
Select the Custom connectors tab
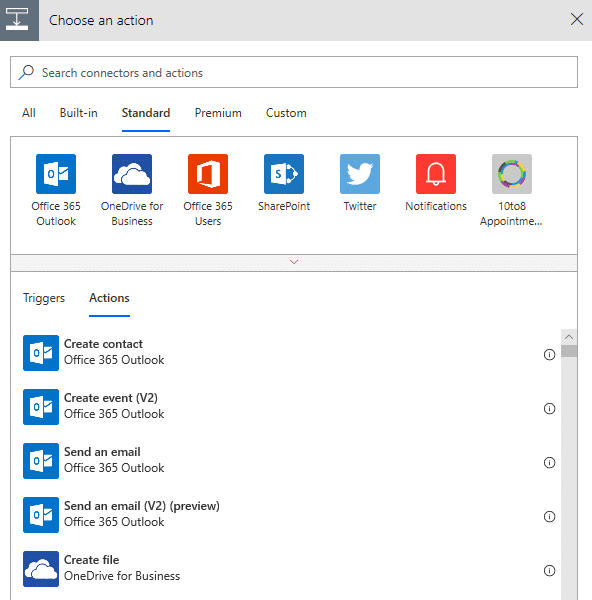(286, 113)
